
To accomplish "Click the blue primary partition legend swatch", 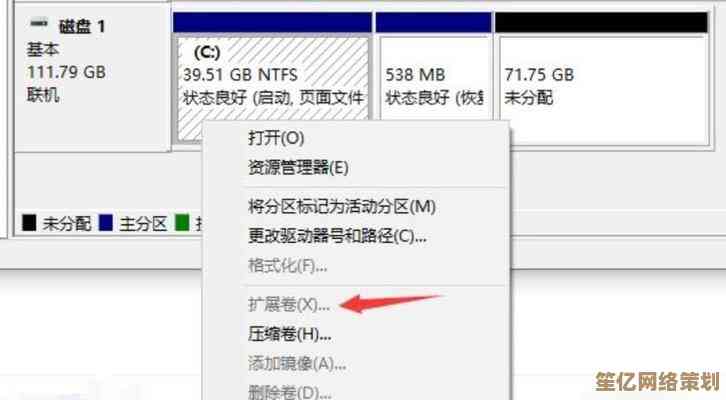I will [x=106, y=223].
